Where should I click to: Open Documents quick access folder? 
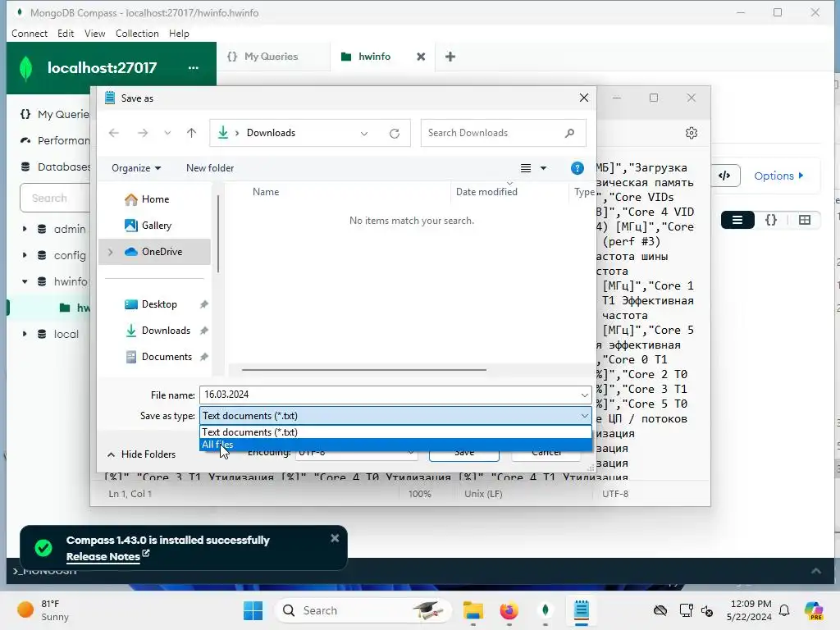167,357
